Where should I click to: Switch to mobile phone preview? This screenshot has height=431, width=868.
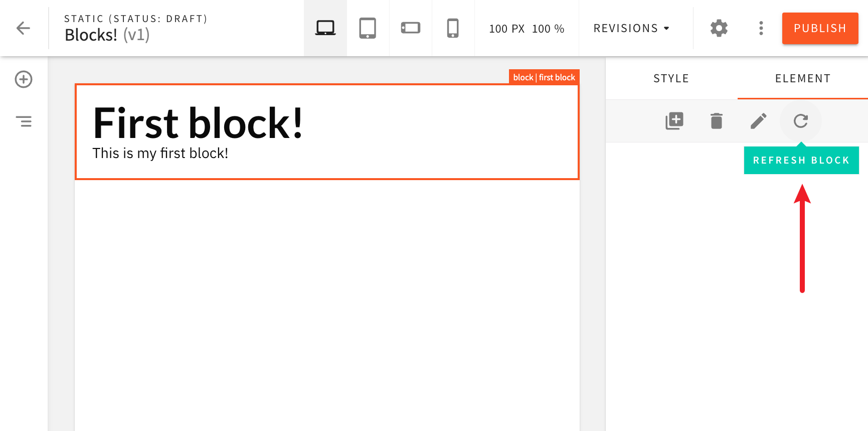453,28
